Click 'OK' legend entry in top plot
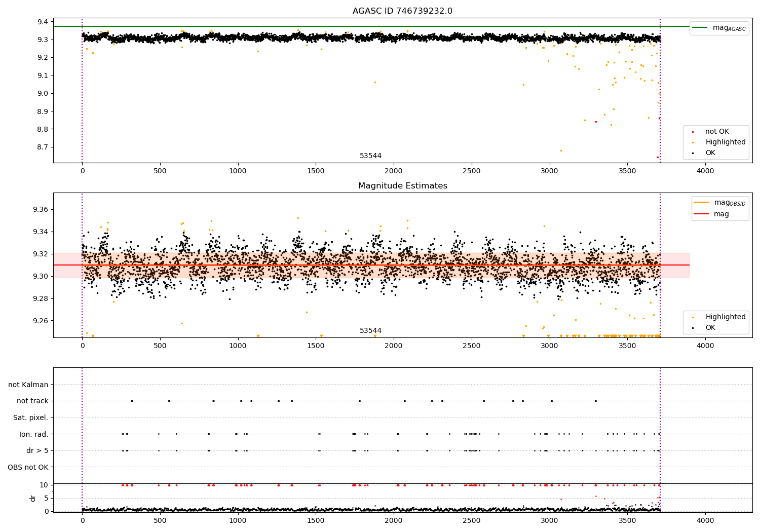760x532 pixels. click(704, 153)
